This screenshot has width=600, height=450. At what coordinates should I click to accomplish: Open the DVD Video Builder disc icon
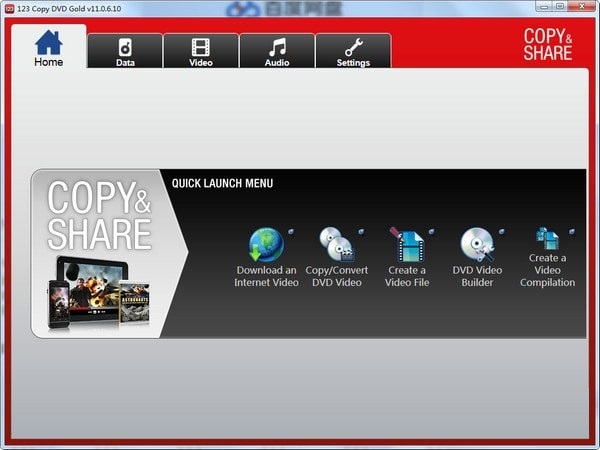click(476, 245)
